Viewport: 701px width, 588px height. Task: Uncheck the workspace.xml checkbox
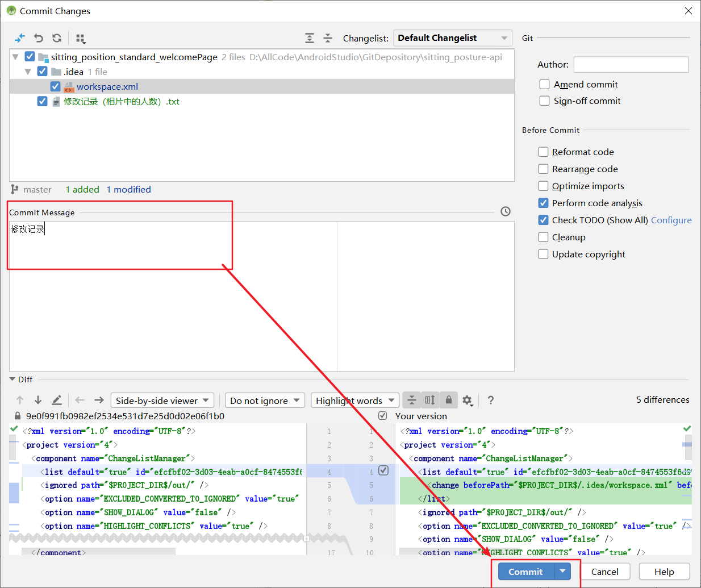[55, 86]
